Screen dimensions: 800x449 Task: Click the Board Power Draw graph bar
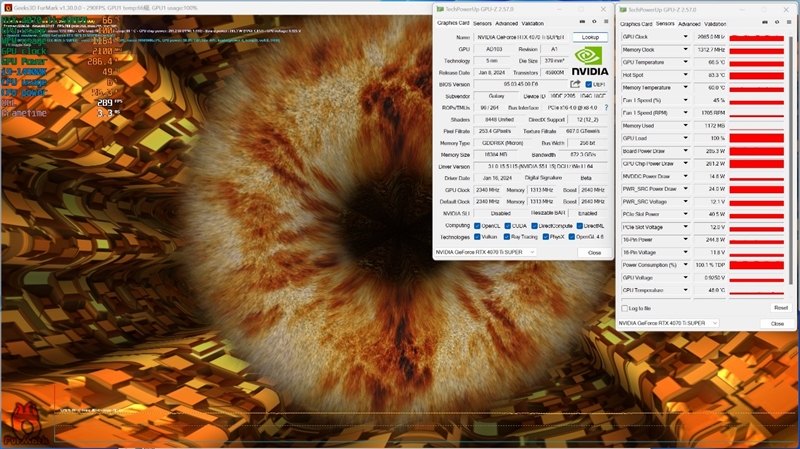pyautogui.click(x=757, y=151)
